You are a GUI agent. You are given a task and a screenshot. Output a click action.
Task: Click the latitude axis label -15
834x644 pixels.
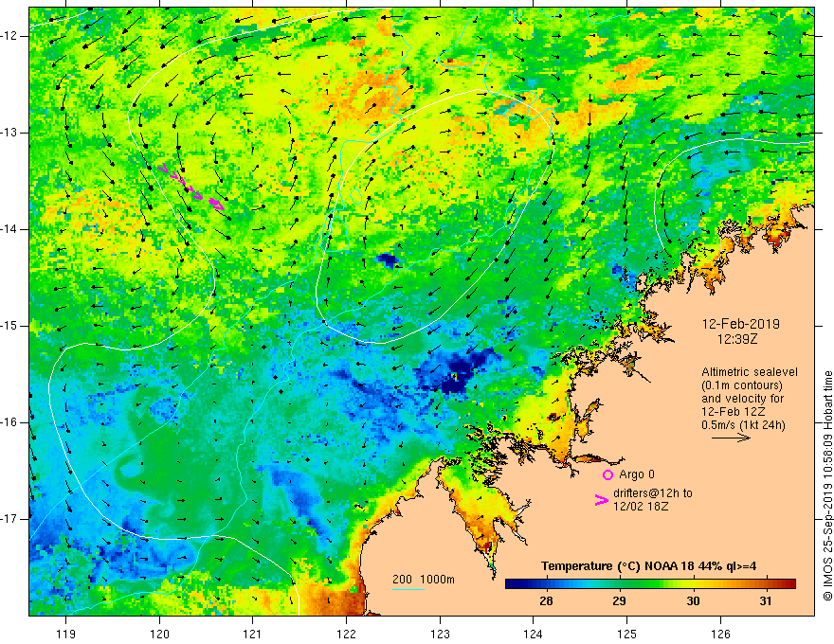click(10, 326)
